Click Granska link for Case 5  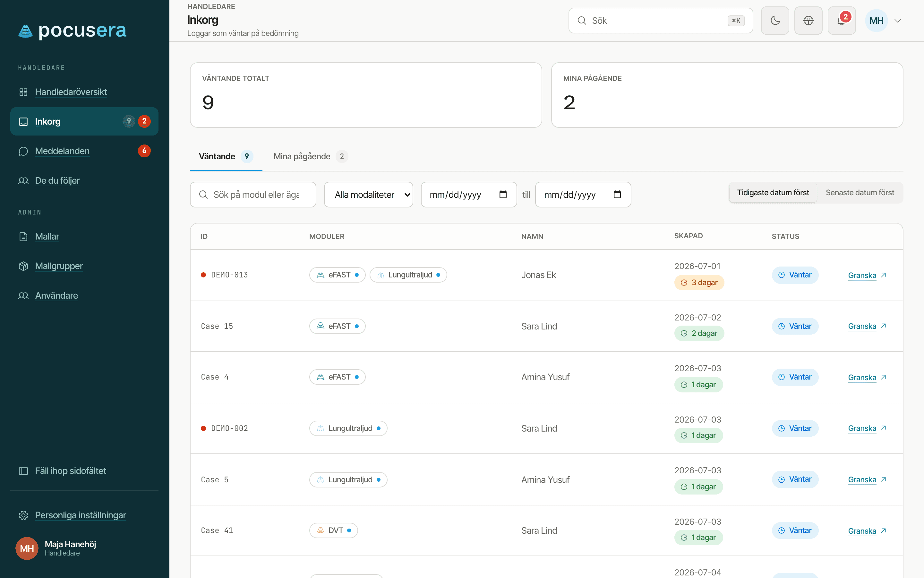click(x=867, y=480)
